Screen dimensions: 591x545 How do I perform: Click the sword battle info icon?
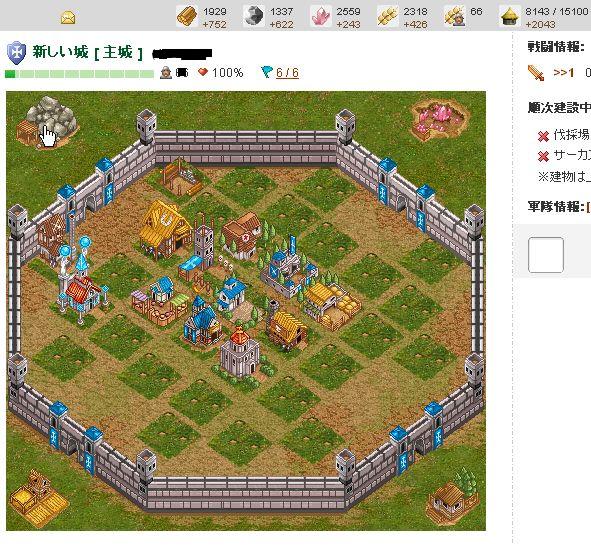tap(536, 73)
